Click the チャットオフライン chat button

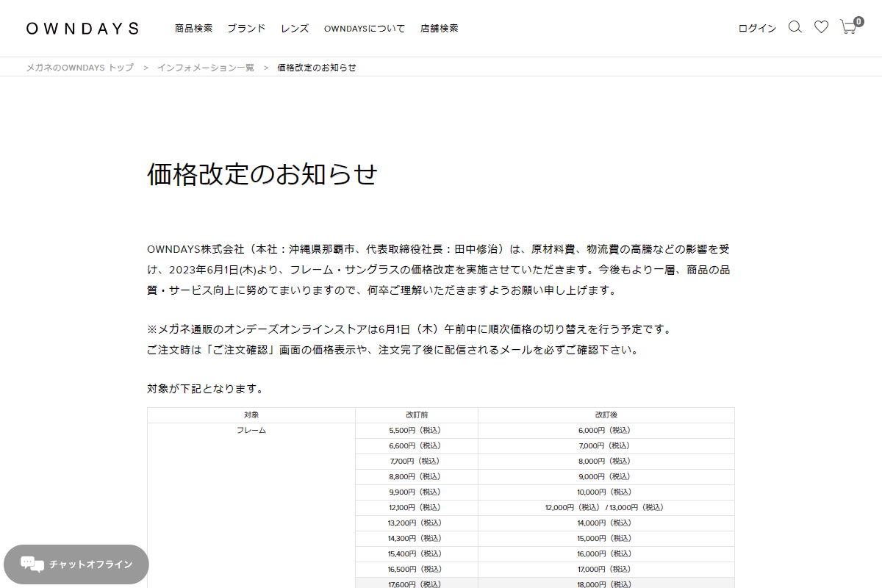[76, 564]
